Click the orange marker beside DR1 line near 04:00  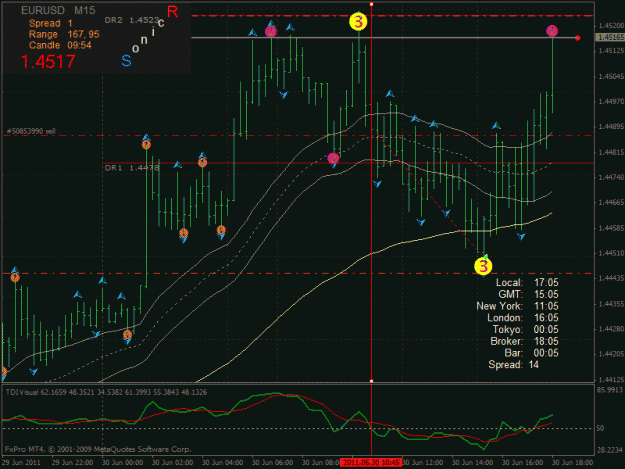click(202, 162)
